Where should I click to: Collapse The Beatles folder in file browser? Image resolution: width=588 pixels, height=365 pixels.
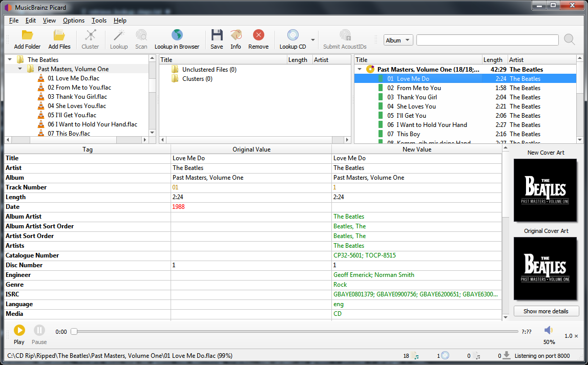10,60
